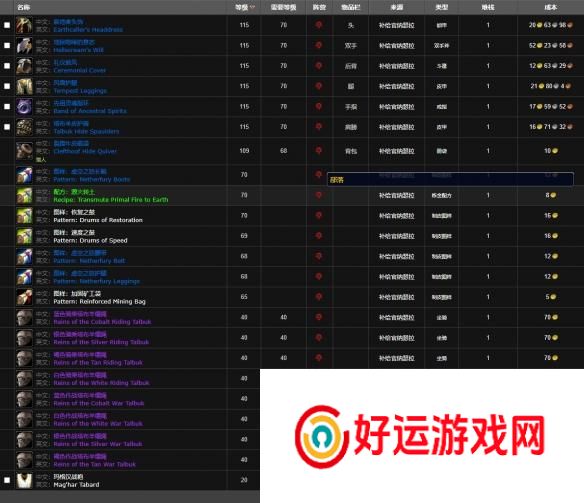This screenshot has width=584, height=503.
Task: Click the Band of Ancestral Spirits ring icon
Action: [x=24, y=107]
